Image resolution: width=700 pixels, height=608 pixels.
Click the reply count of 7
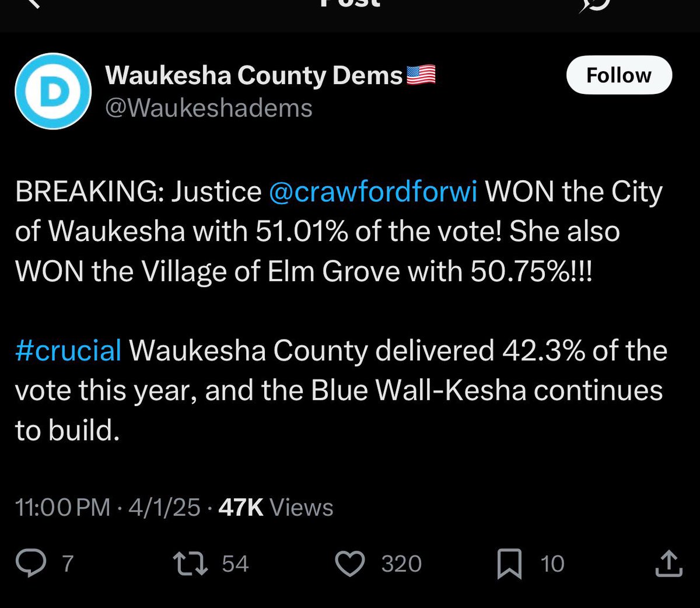click(x=68, y=564)
